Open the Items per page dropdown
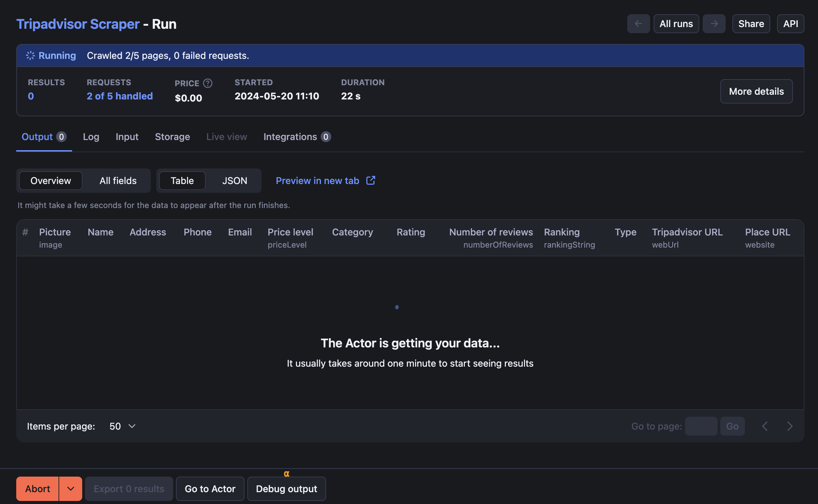This screenshot has height=504, width=818. click(x=122, y=426)
